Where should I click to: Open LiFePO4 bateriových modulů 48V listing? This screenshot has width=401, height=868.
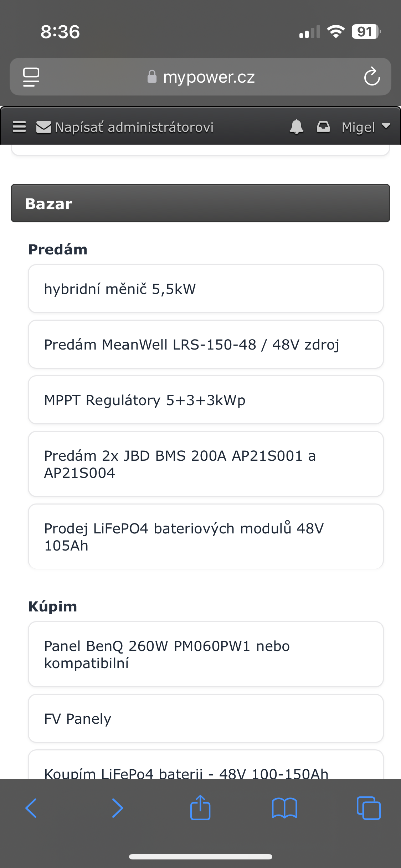click(x=206, y=537)
